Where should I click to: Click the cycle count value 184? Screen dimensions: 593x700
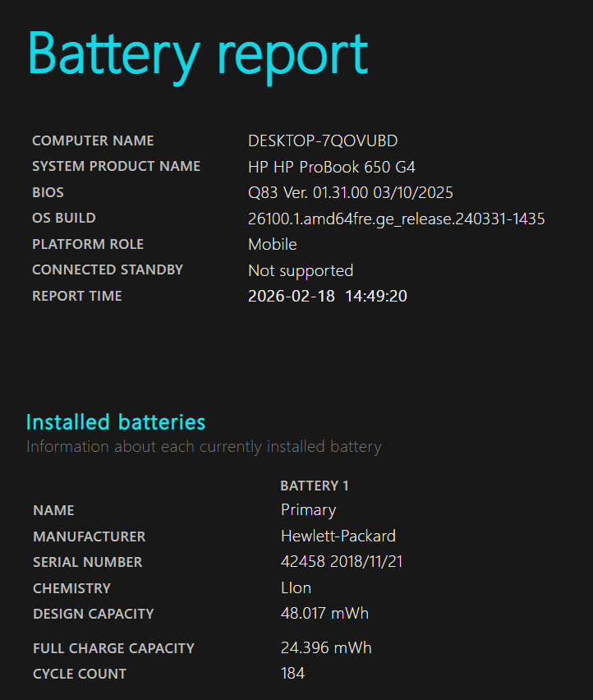[292, 674]
